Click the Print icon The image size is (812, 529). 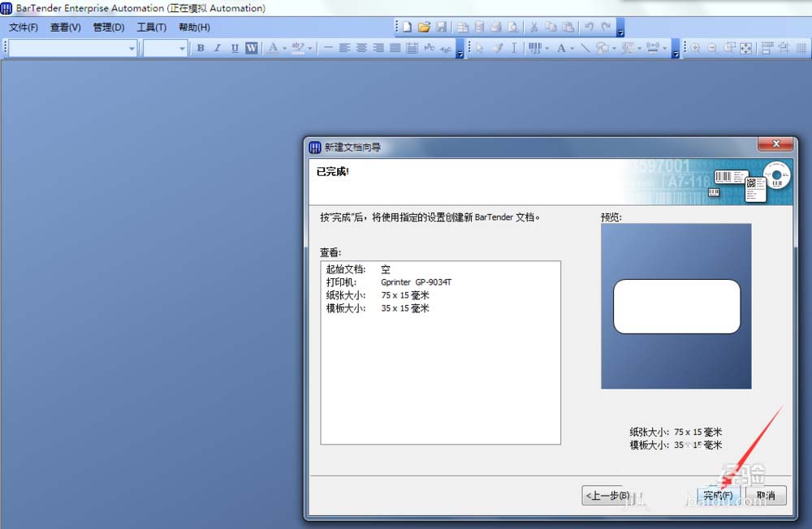[496, 27]
